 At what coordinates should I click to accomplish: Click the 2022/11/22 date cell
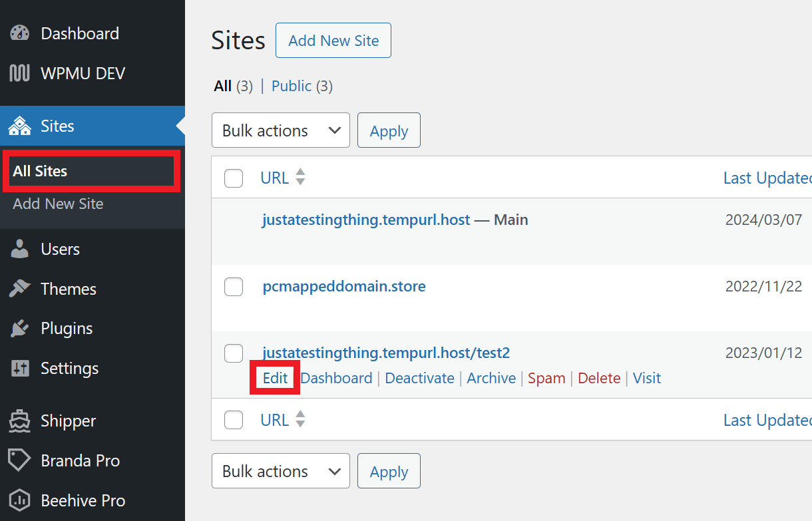[763, 286]
